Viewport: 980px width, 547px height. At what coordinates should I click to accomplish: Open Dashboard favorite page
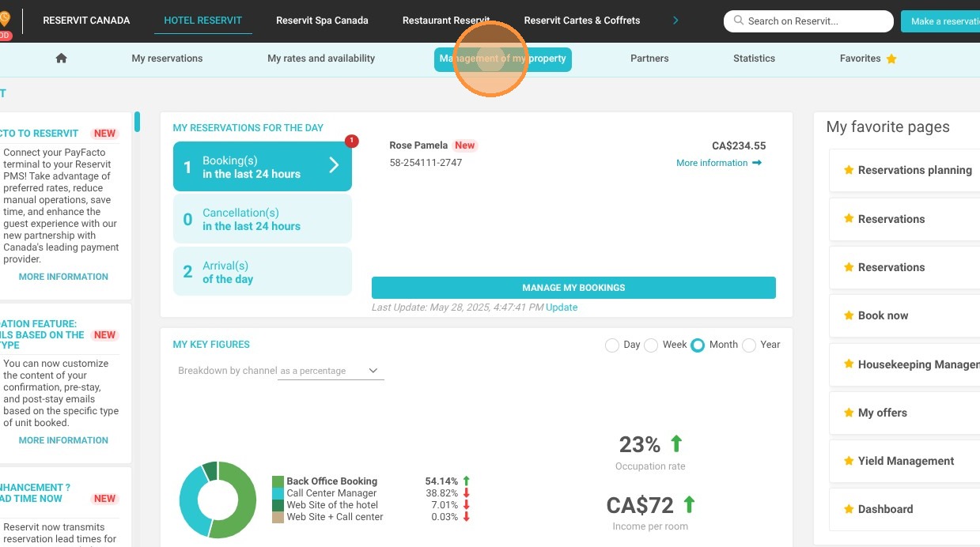coord(905,509)
